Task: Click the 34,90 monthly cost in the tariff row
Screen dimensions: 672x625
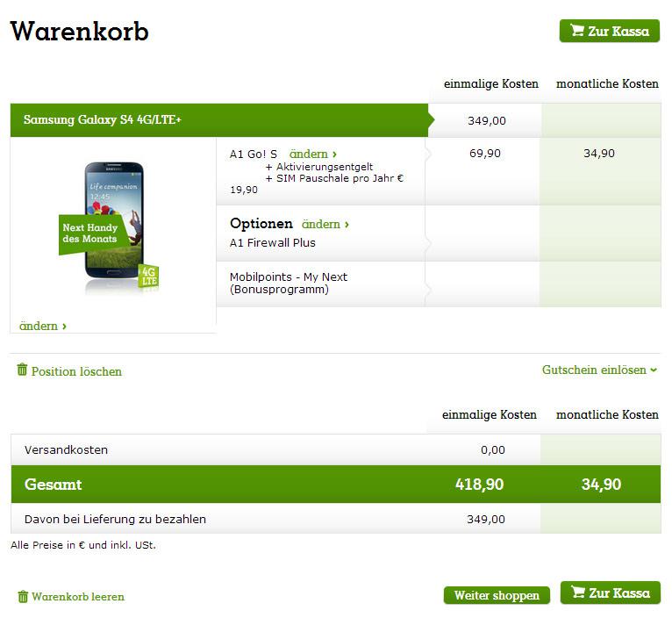Action: 599,154
